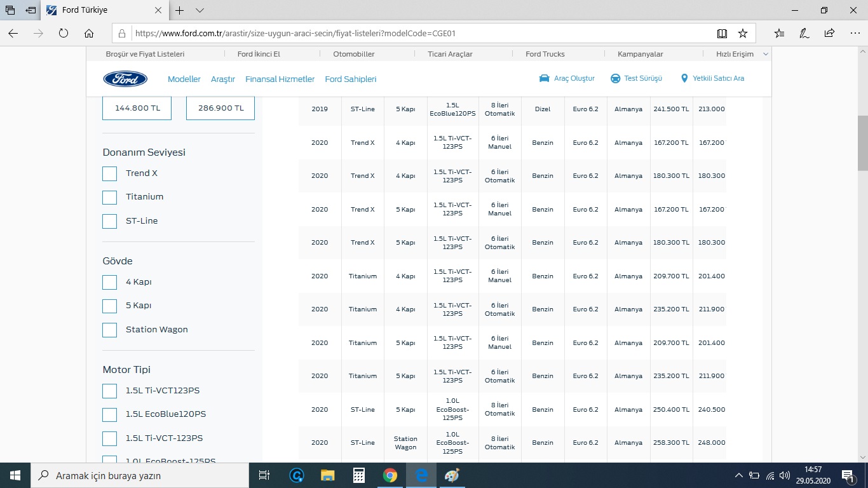The height and width of the screenshot is (488, 868).
Task: Click the Station Wagon table cell
Action: (405, 443)
